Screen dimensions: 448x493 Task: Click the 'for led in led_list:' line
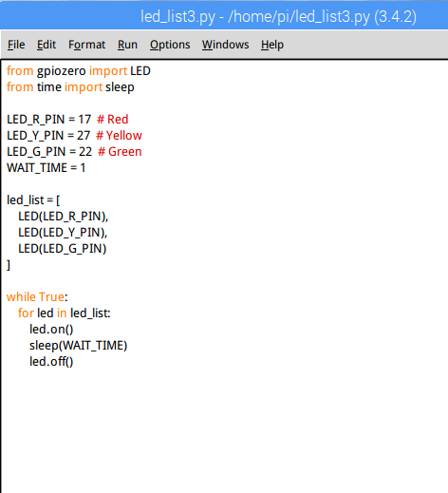tap(65, 313)
